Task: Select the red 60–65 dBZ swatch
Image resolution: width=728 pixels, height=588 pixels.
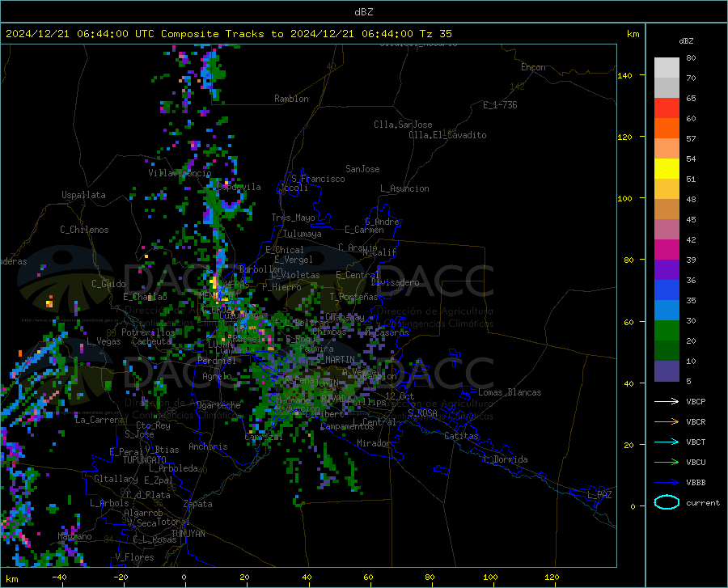Action: pyautogui.click(x=667, y=108)
